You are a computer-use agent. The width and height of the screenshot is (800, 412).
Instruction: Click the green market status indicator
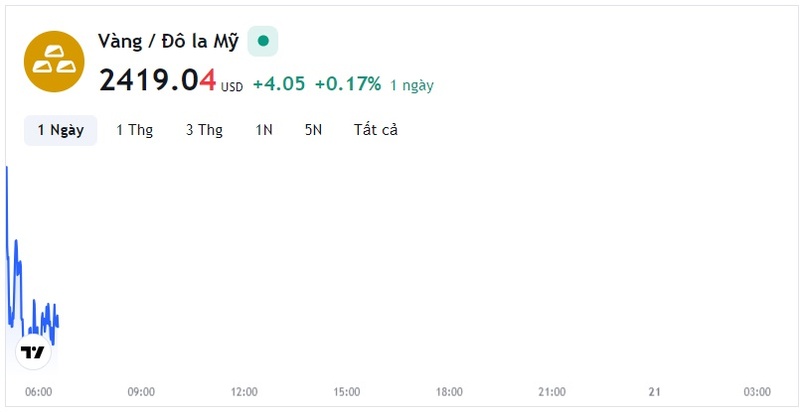pyautogui.click(x=263, y=41)
